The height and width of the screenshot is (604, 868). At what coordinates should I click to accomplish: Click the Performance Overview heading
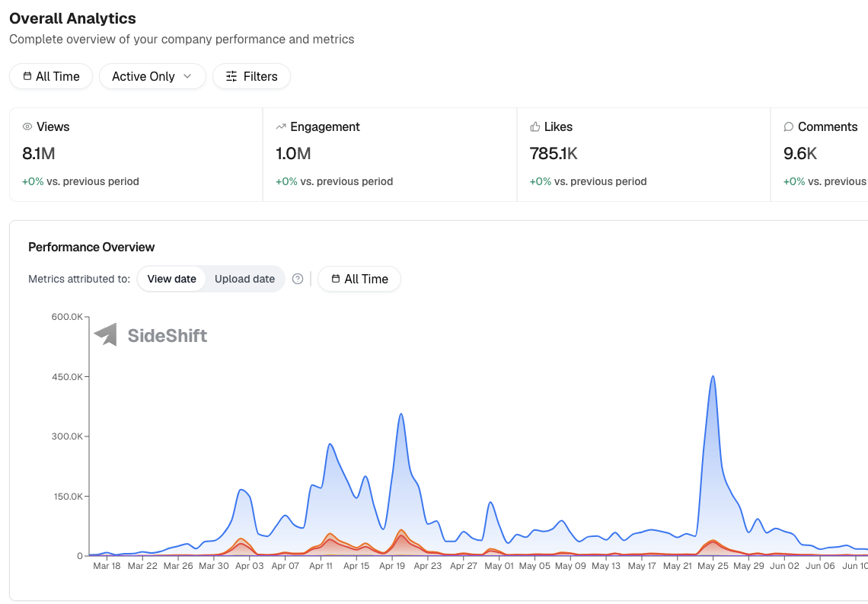tap(91, 247)
